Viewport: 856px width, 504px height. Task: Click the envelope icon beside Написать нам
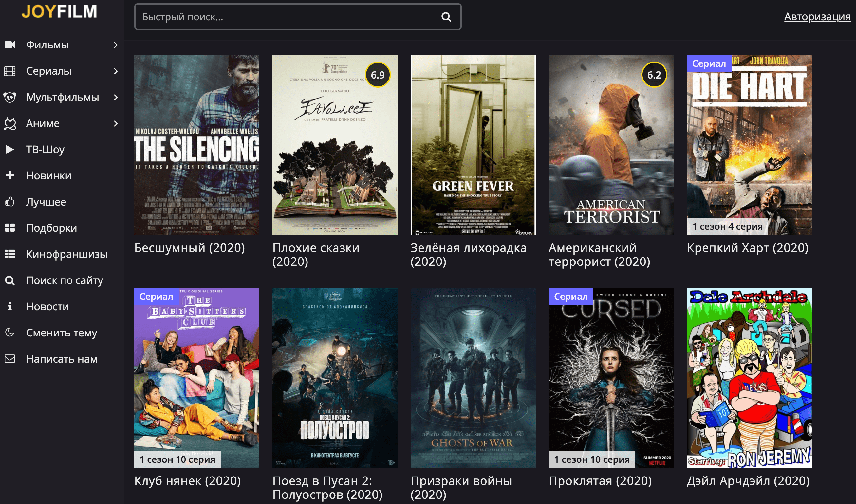tap(10, 359)
